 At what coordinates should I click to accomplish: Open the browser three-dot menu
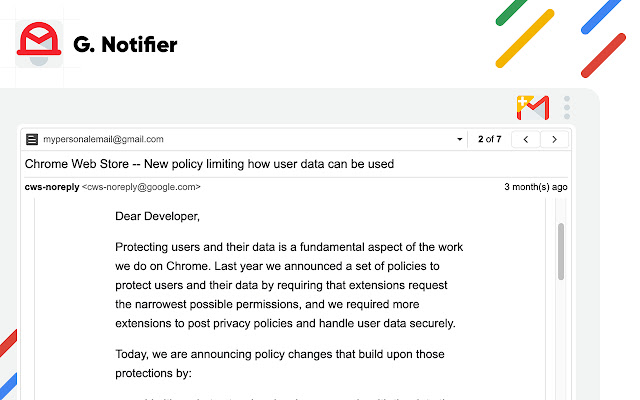567,107
